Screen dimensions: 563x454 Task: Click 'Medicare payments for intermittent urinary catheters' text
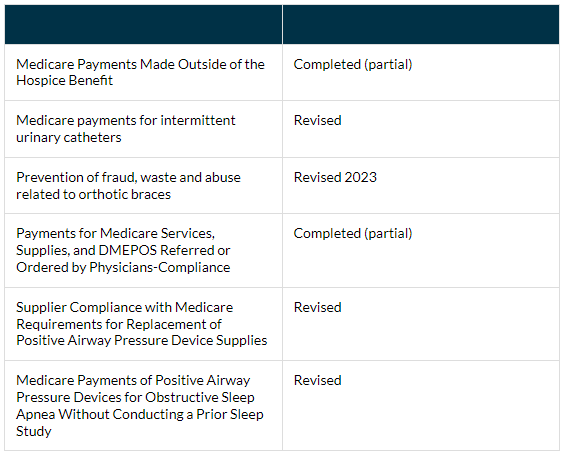(126, 129)
